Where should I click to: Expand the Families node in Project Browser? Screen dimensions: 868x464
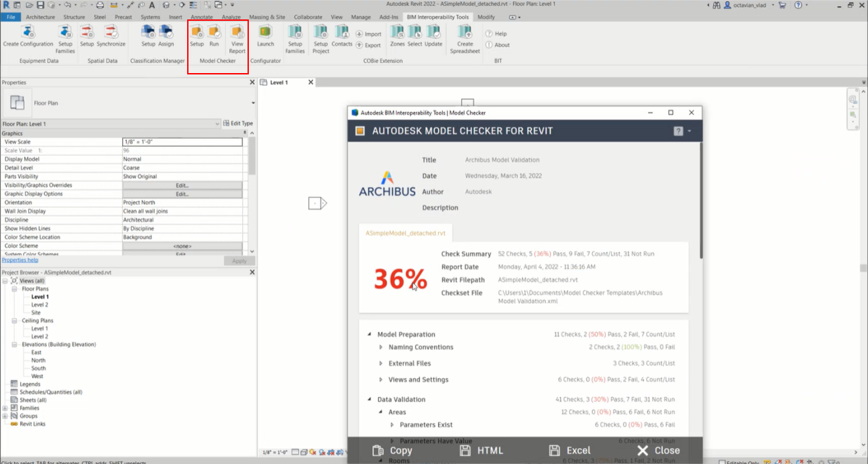point(5,408)
